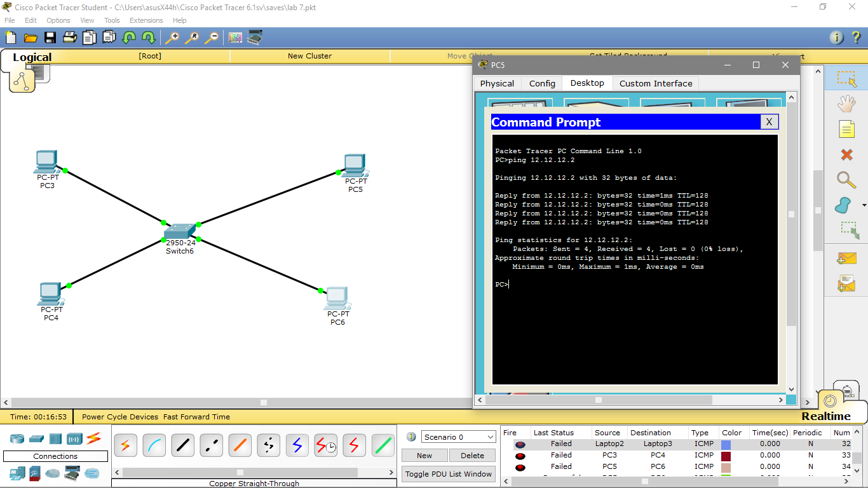Screen dimensions: 868x488
Task: Click Fast Forward Time
Action: coord(196,417)
